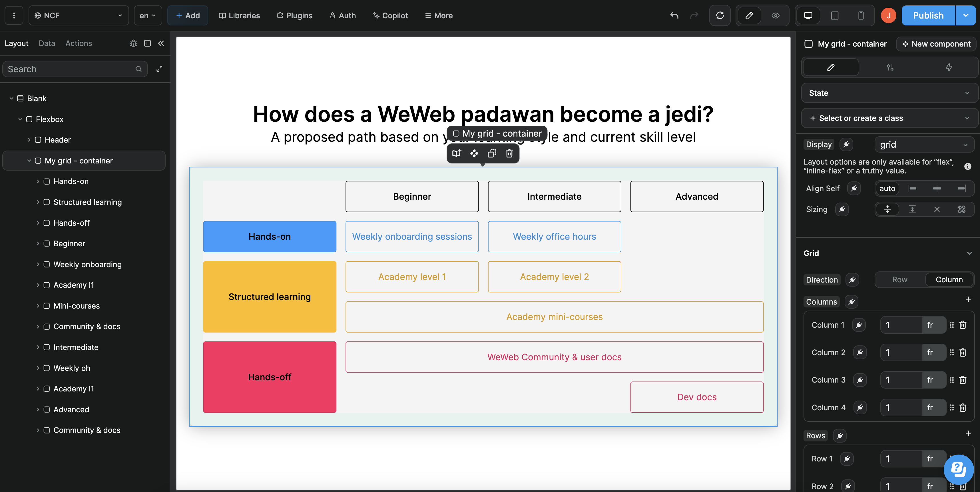Click the duplicate icon in floating toolbar

pyautogui.click(x=492, y=153)
